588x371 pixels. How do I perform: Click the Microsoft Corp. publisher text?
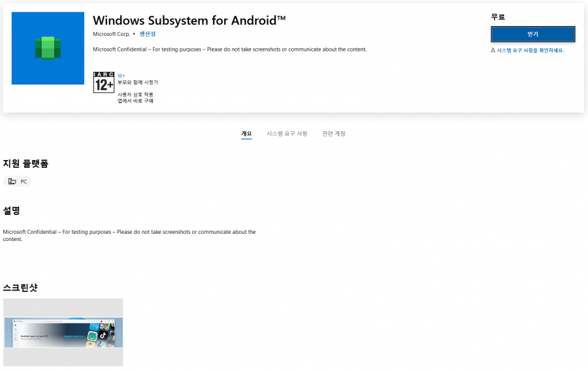click(x=111, y=34)
